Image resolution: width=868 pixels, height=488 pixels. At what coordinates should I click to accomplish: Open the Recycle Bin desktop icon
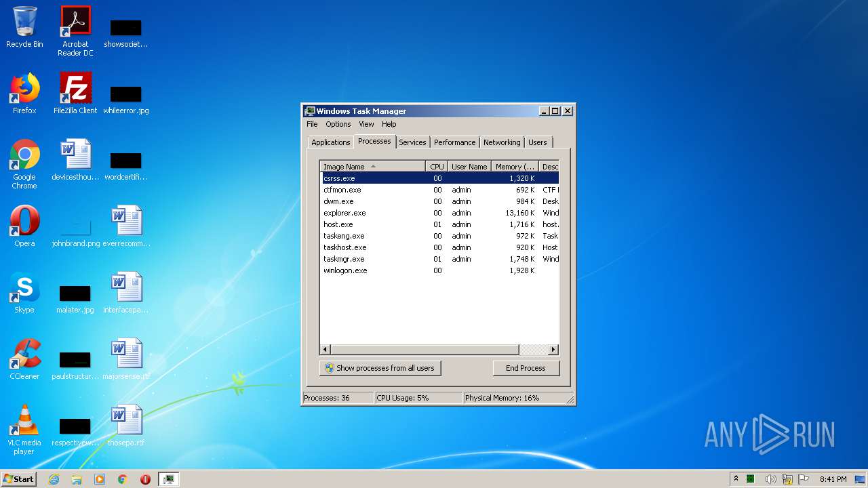[x=24, y=27]
